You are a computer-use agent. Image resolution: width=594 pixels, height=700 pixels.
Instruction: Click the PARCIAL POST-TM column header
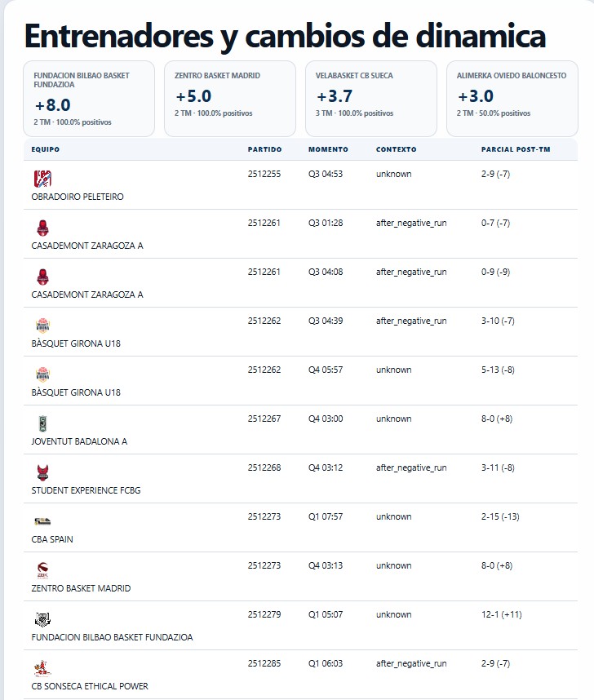click(x=516, y=149)
